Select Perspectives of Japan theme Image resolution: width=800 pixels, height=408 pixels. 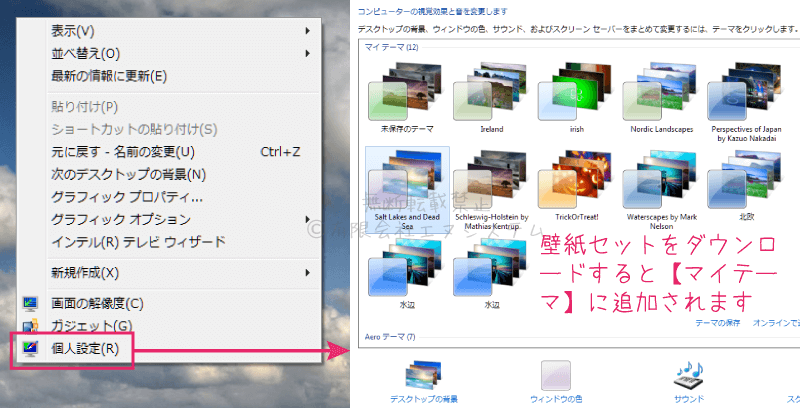tap(746, 103)
